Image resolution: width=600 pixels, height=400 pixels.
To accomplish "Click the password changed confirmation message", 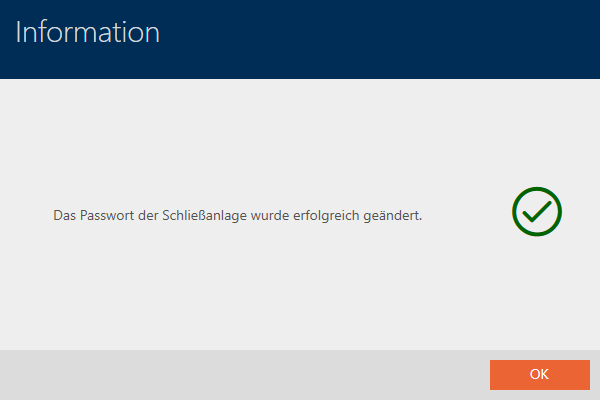I will pyautogui.click(x=237, y=215).
